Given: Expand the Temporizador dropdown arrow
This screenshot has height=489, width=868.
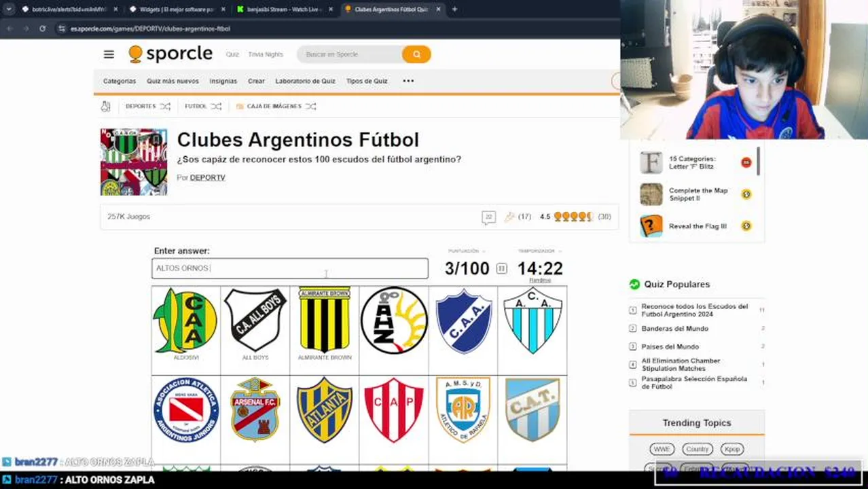Looking at the screenshot, I should pos(560,251).
